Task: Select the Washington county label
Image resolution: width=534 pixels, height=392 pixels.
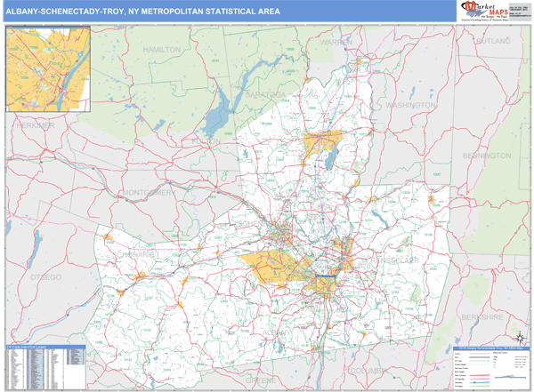Action: click(x=409, y=104)
